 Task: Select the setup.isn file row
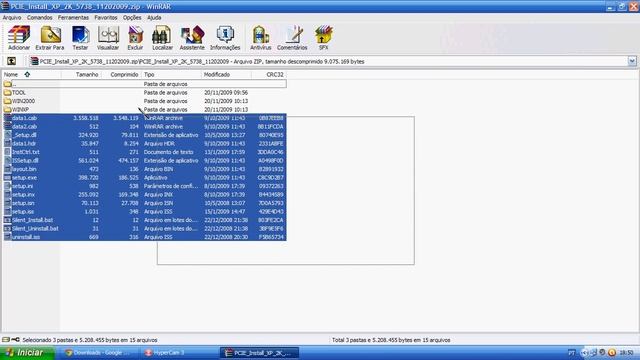(145, 203)
